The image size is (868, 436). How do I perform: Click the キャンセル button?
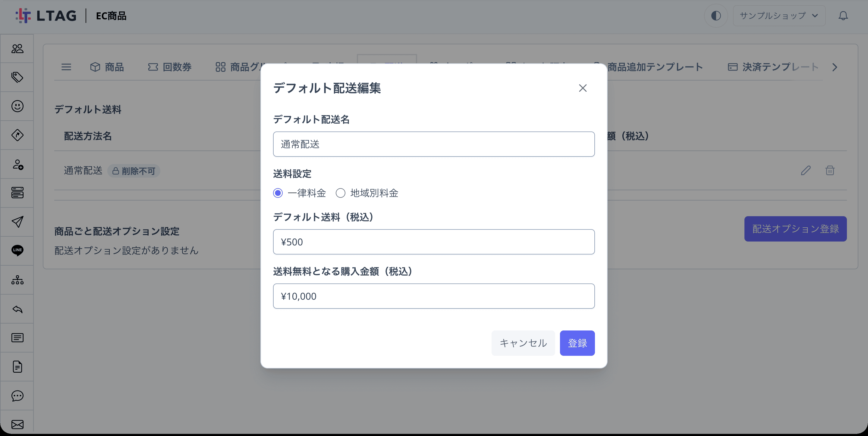523,343
